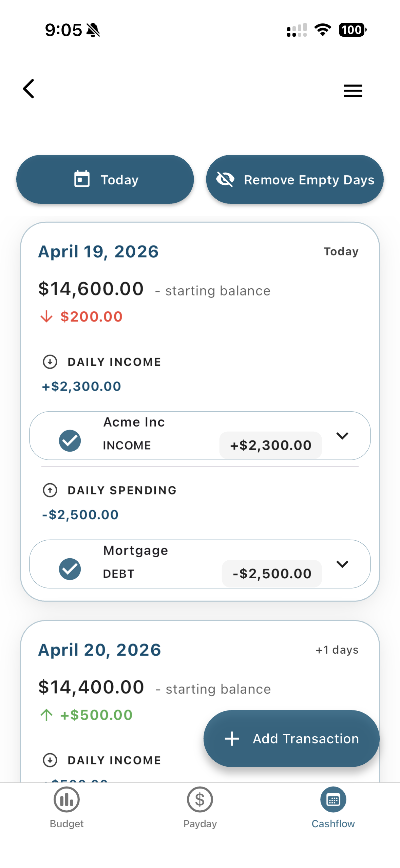Tap the Cashflow calendar icon
The width and height of the screenshot is (400, 868).
pyautogui.click(x=333, y=800)
